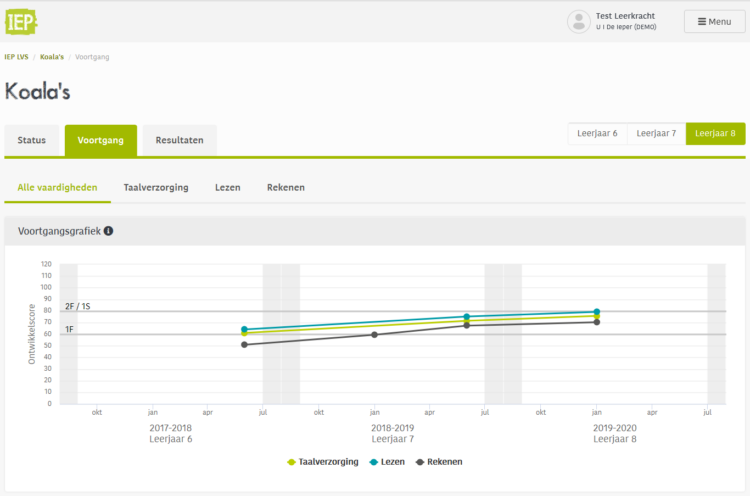Switch to the Taalverzorging sub-tab
Screen dimensions: 750x496
[155, 187]
